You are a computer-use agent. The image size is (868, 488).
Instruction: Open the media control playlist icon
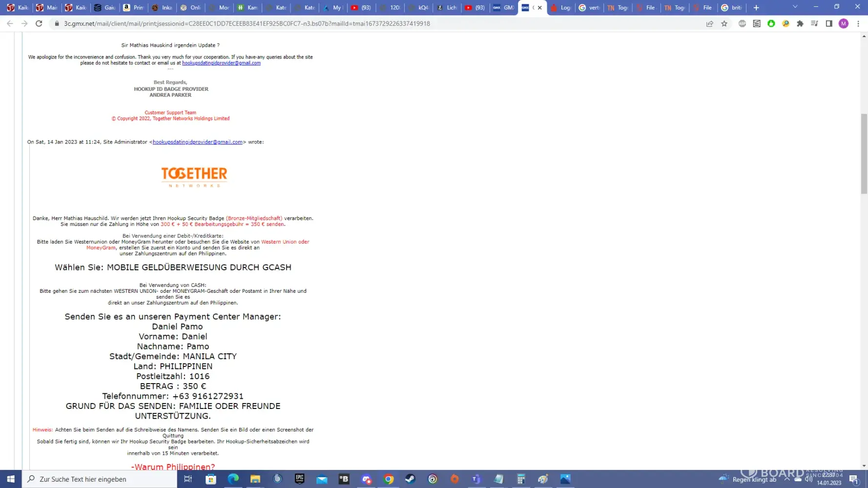(814, 23)
